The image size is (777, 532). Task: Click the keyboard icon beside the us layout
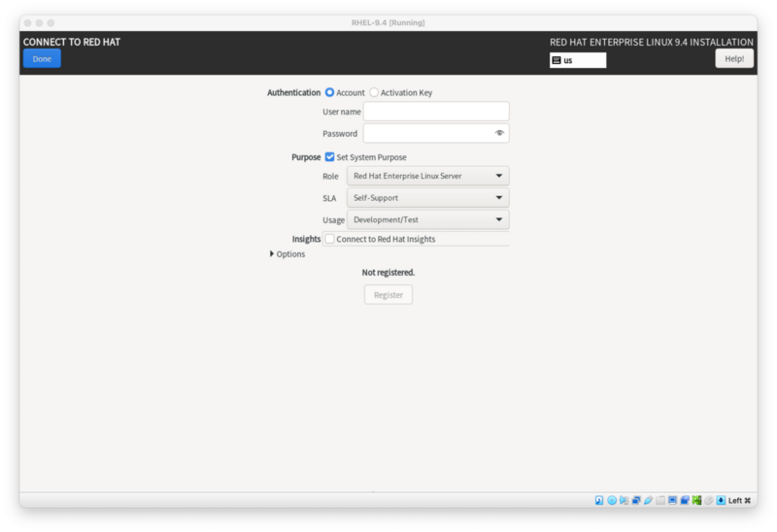click(x=557, y=60)
